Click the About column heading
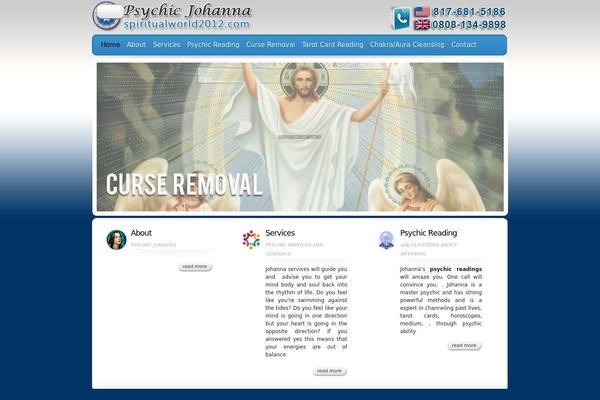 (x=141, y=233)
